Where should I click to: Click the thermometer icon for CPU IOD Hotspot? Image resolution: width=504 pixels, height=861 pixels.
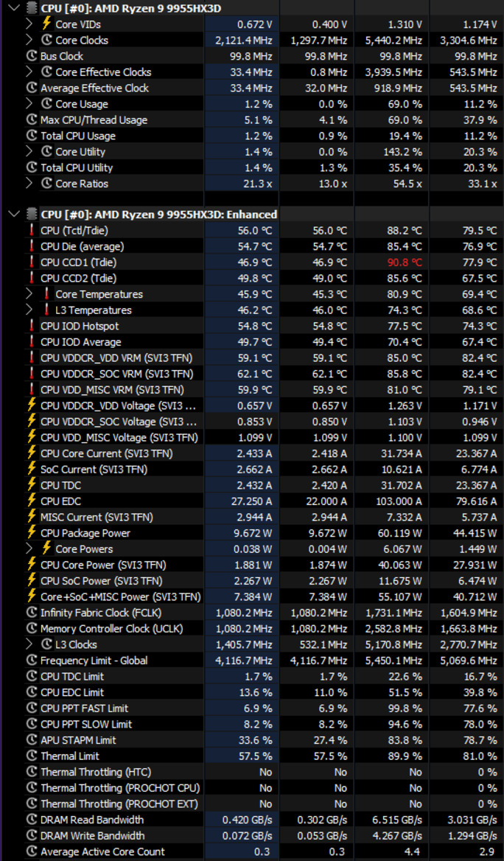coord(32,326)
